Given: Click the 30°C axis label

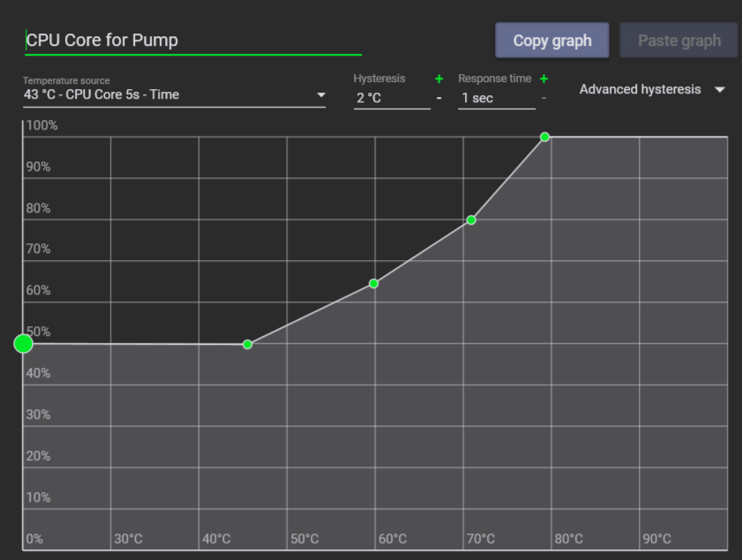Looking at the screenshot, I should click(x=128, y=539).
